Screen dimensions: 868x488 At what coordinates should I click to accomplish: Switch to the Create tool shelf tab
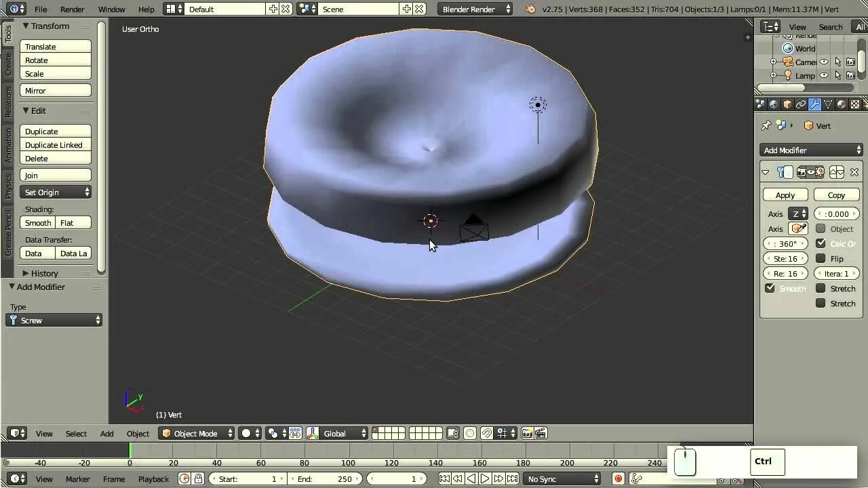[8, 64]
